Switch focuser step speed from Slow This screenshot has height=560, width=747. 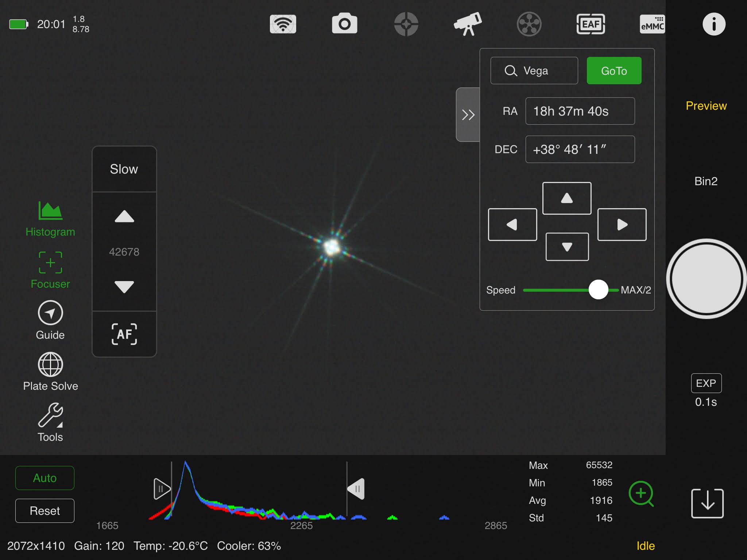[124, 169]
